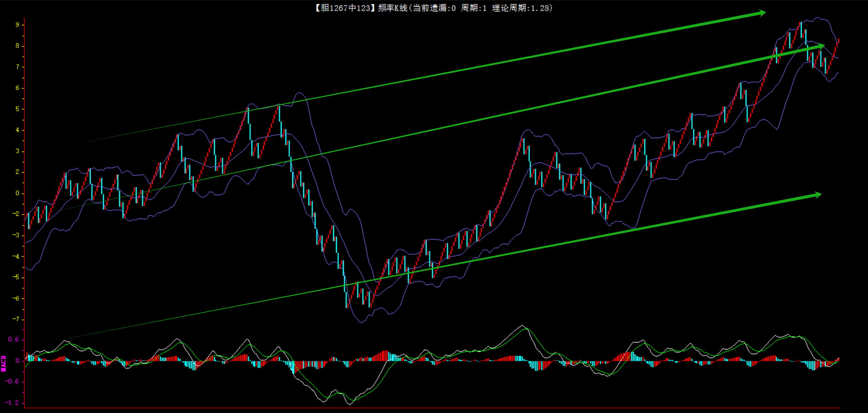
Task: Click the '当前遗漏:0' value in the title
Action: [434, 8]
